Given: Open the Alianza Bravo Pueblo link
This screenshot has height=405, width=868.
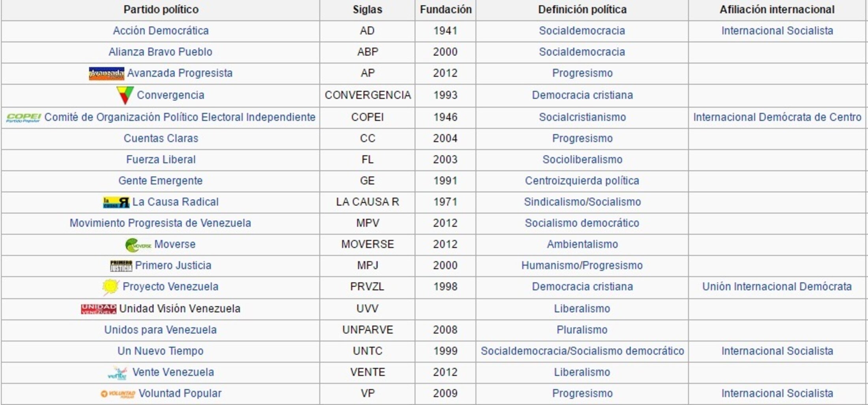Looking at the screenshot, I should [160, 52].
